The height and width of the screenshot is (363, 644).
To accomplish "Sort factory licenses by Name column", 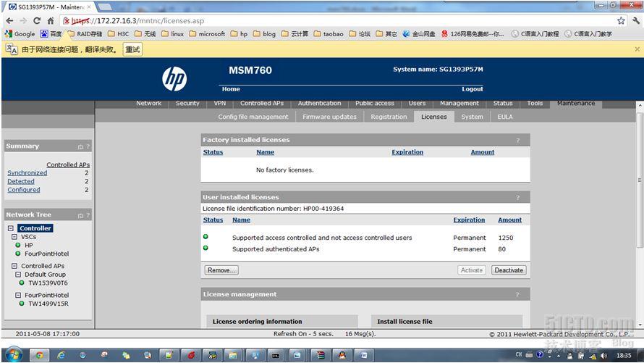I will pos(266,152).
